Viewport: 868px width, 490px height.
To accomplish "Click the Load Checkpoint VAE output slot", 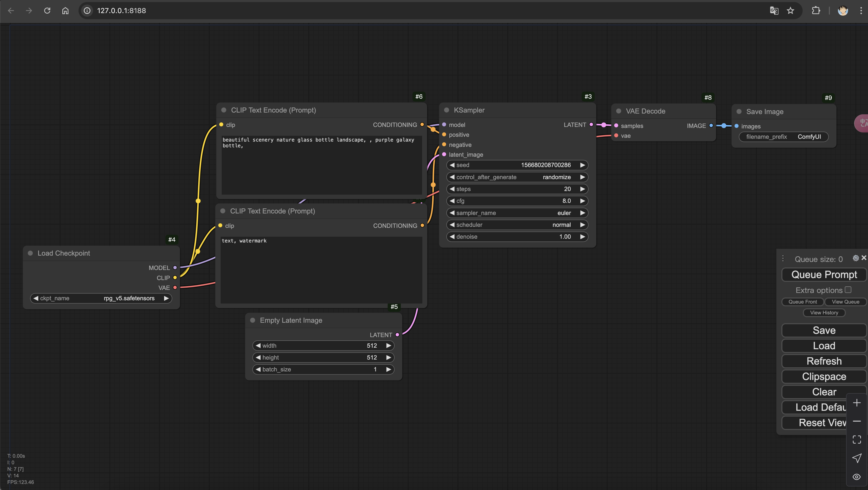I will (x=175, y=288).
